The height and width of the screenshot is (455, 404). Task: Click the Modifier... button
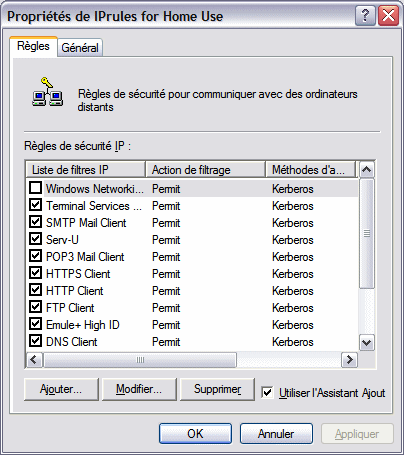(139, 389)
